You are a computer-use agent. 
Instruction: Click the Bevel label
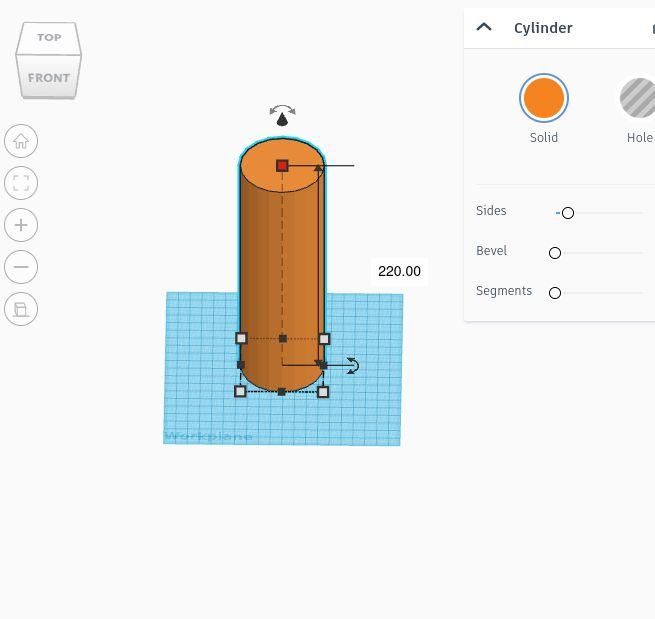point(491,251)
